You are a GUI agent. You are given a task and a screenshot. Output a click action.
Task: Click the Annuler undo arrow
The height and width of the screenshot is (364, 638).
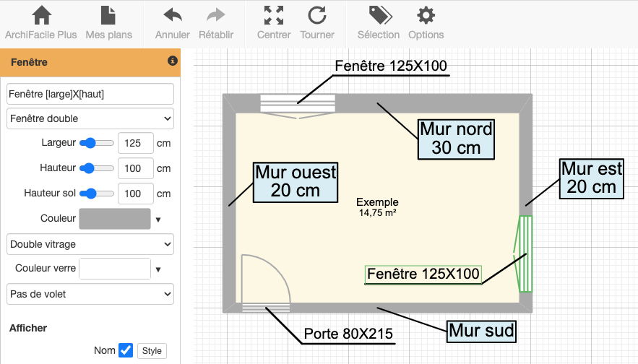173,16
